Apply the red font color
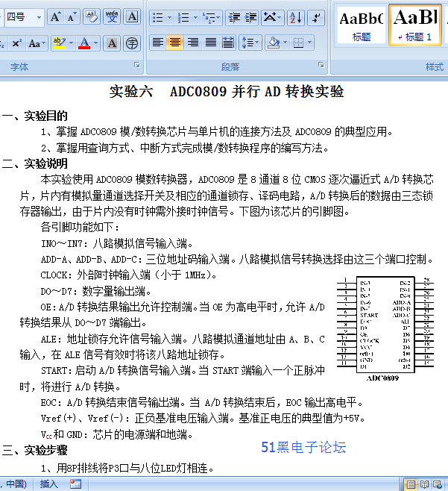The height and width of the screenshot is (491, 448). (83, 43)
